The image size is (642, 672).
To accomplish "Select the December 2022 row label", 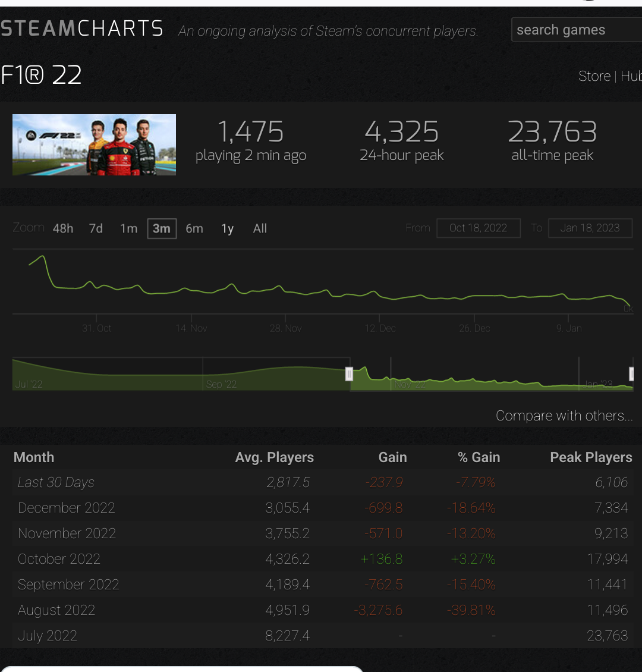I will pos(67,508).
